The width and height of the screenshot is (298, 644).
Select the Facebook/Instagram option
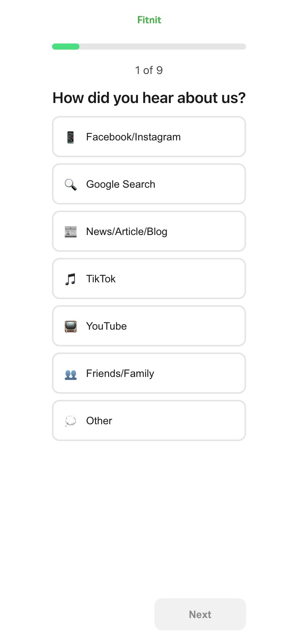pyautogui.click(x=149, y=137)
